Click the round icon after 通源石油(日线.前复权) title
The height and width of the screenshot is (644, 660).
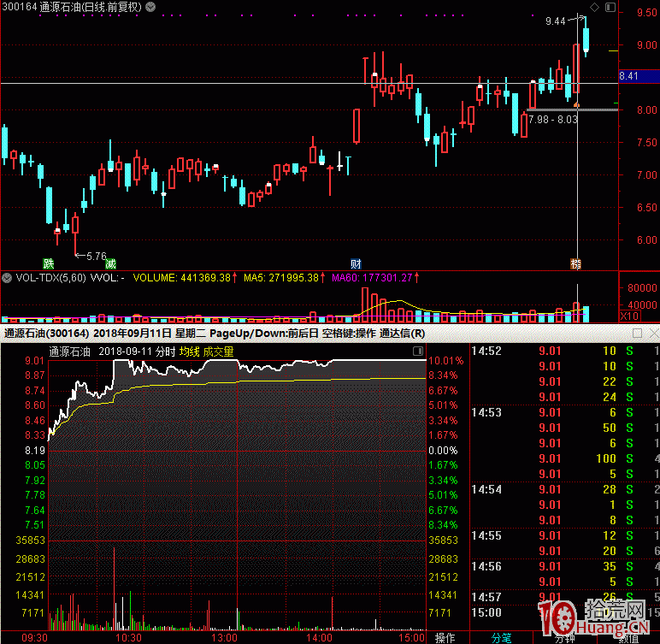pos(150,7)
